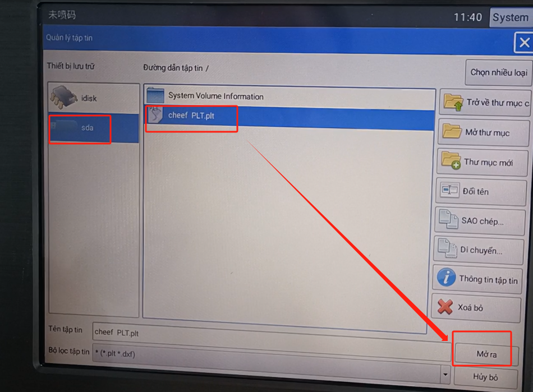Select the cheef PLT.plt file

(x=191, y=116)
